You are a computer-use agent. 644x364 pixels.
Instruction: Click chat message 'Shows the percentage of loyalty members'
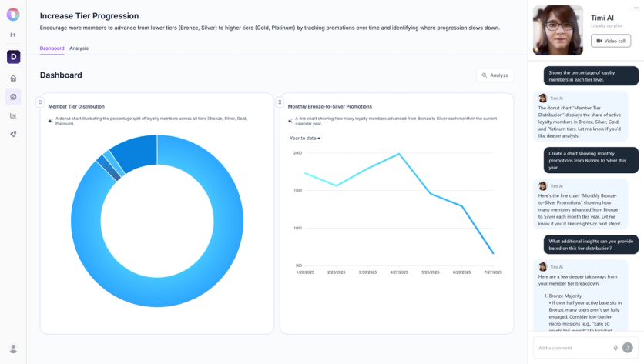[591, 76]
